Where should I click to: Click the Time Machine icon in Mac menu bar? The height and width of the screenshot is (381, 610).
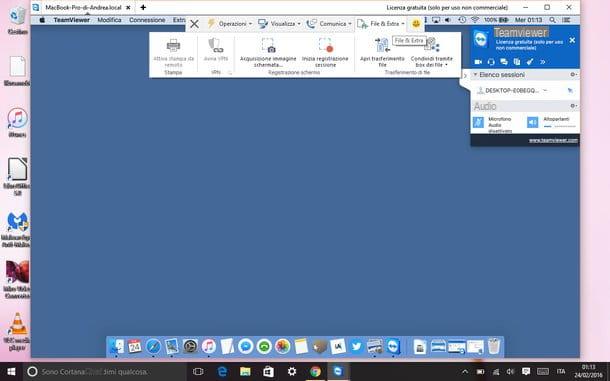[462, 20]
